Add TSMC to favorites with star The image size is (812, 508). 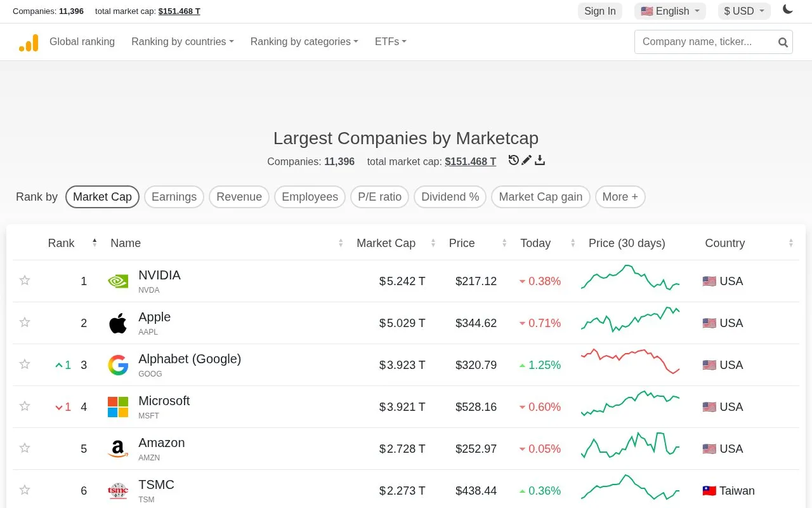(x=25, y=490)
